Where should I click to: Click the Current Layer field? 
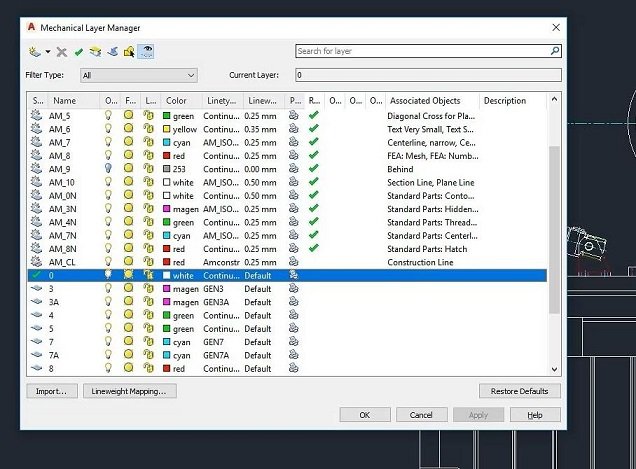pos(428,75)
